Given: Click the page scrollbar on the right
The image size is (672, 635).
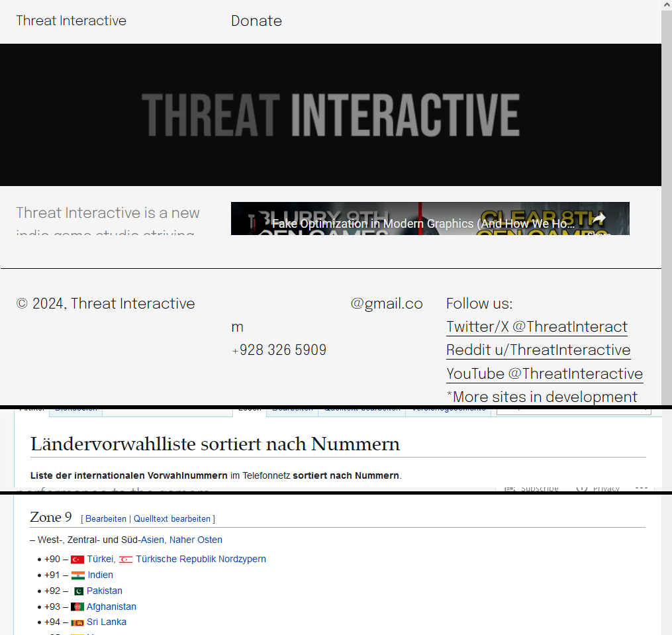Looking at the screenshot, I should [667, 206].
